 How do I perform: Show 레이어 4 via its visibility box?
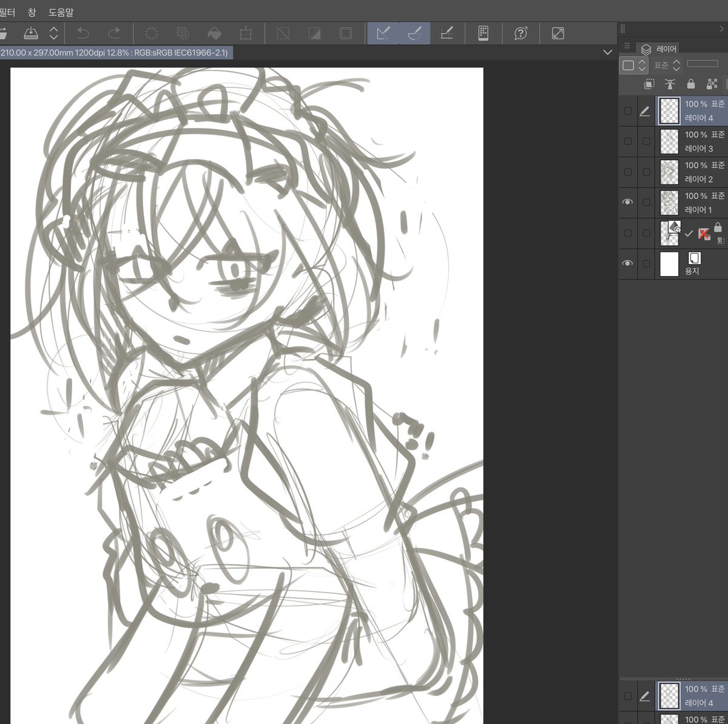click(628, 111)
